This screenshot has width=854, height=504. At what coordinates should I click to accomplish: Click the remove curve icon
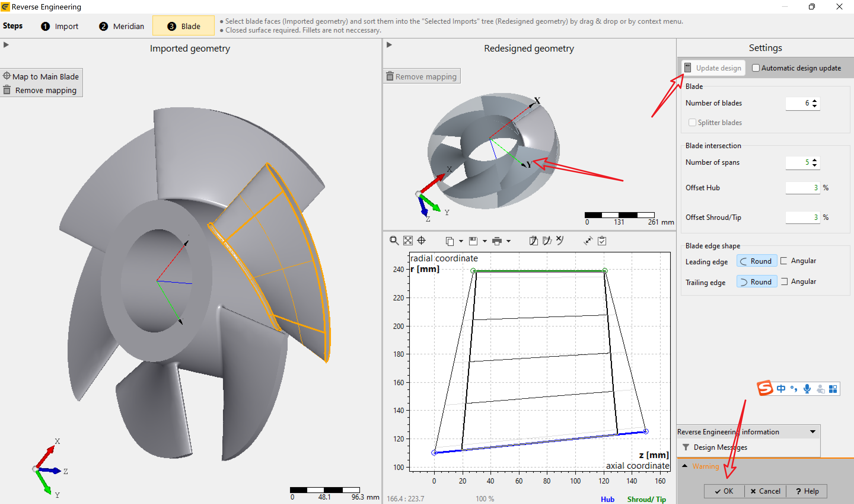[x=560, y=241]
